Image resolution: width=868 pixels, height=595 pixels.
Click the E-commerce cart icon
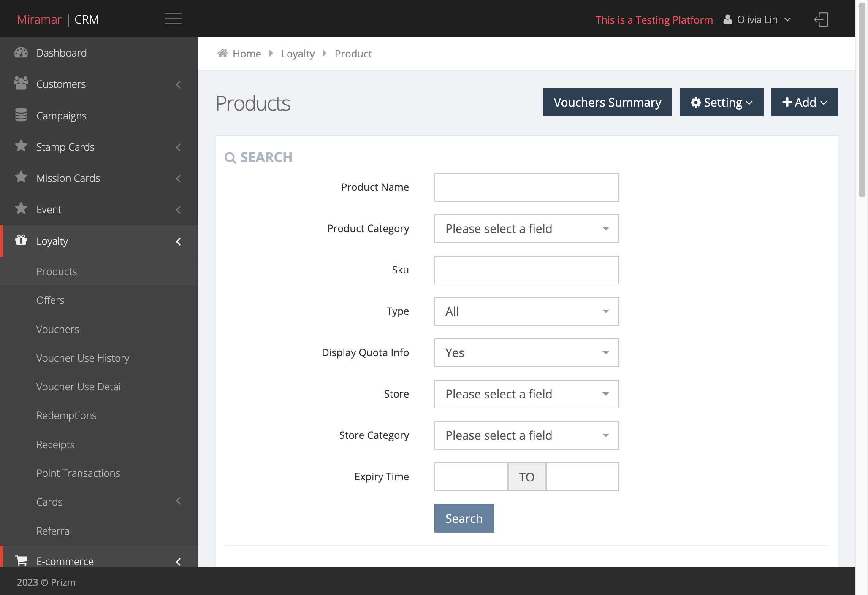(x=21, y=560)
